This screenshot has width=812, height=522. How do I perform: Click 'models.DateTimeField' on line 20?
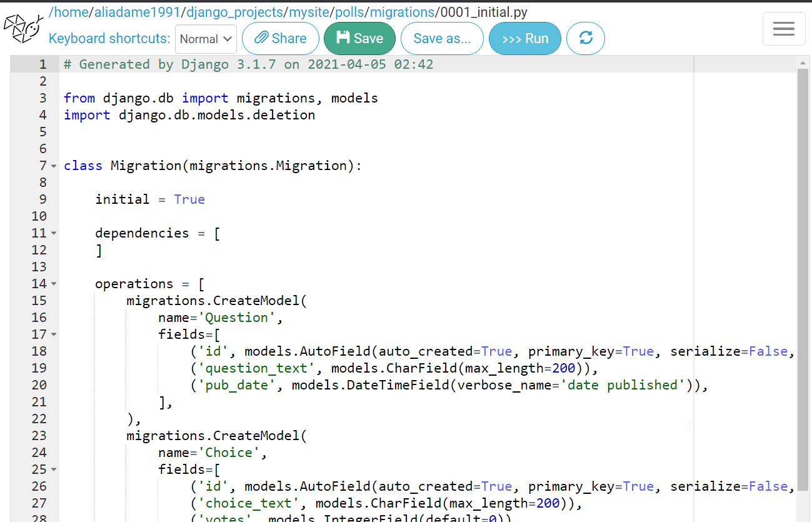pos(371,385)
